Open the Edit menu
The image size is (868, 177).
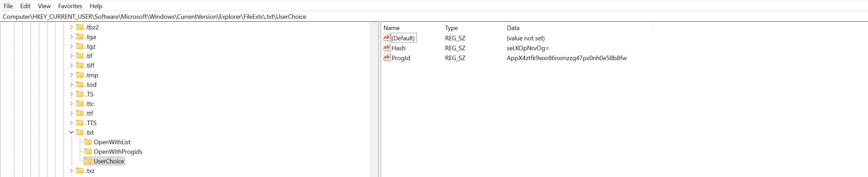coord(25,6)
